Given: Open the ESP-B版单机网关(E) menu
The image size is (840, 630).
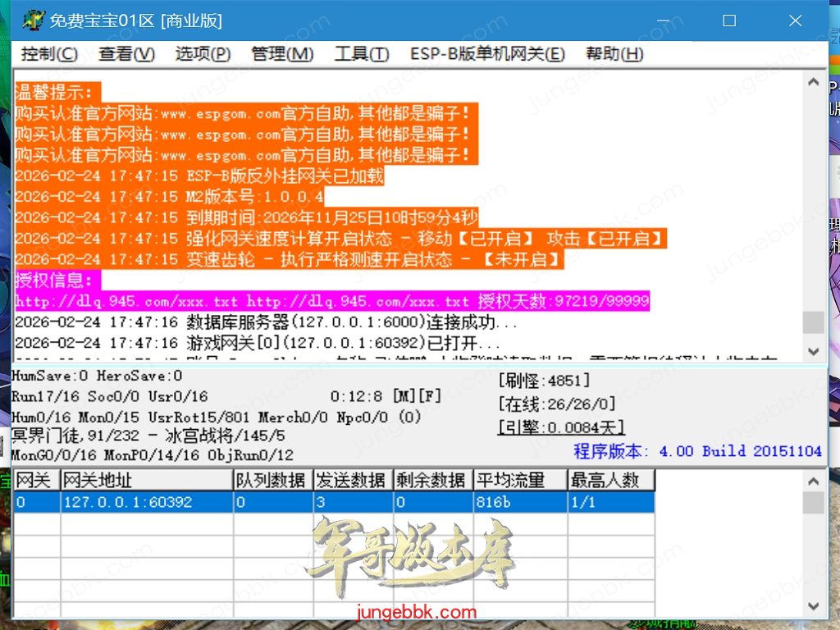Looking at the screenshot, I should 487,54.
